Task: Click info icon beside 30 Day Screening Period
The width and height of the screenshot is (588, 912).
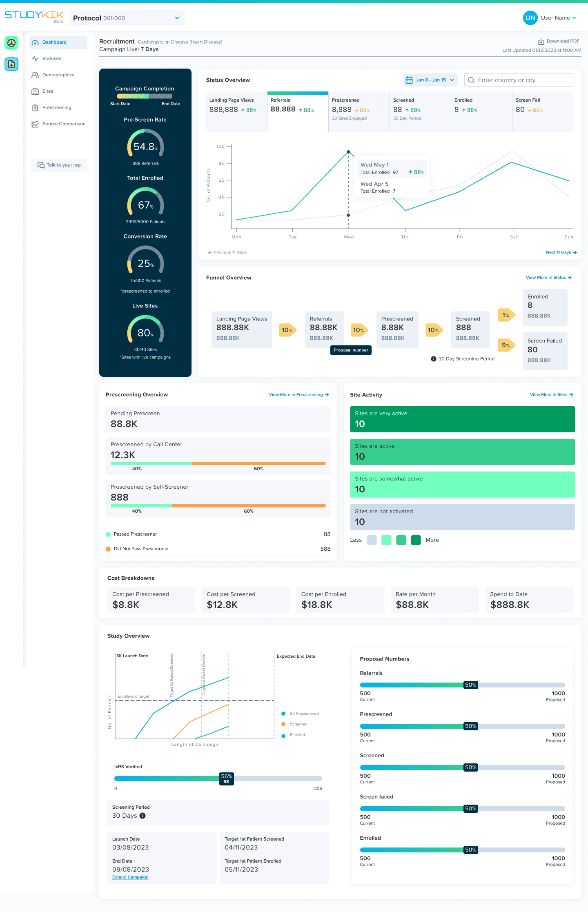Action: click(434, 359)
